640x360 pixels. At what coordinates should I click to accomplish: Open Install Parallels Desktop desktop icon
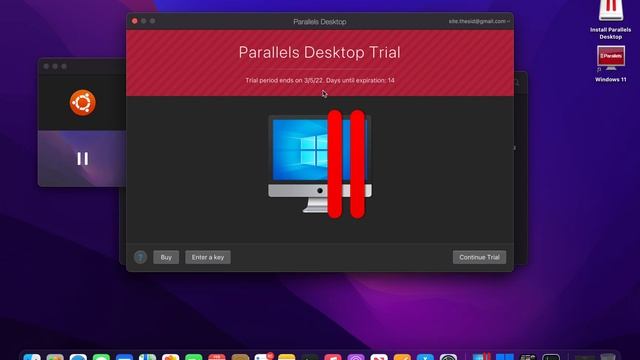coord(611,20)
